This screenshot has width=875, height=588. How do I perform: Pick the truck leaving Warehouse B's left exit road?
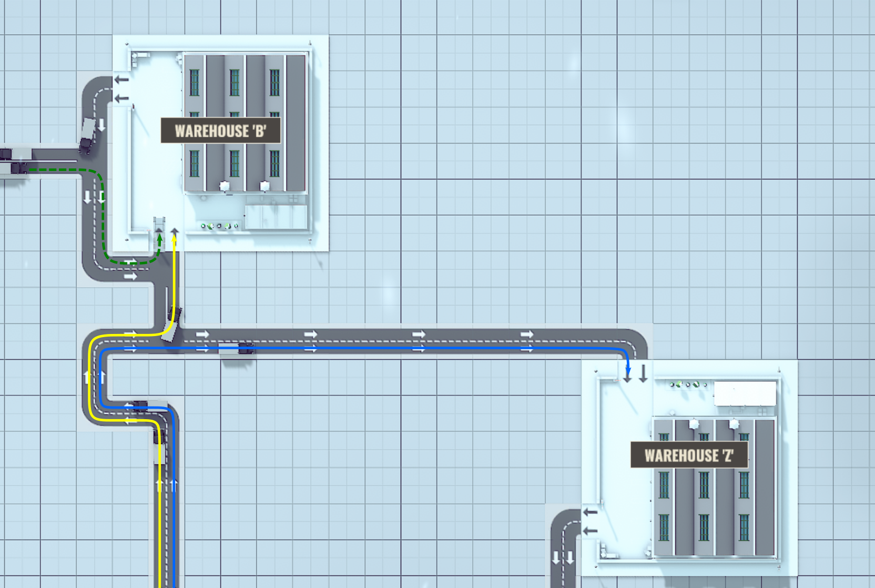87,135
